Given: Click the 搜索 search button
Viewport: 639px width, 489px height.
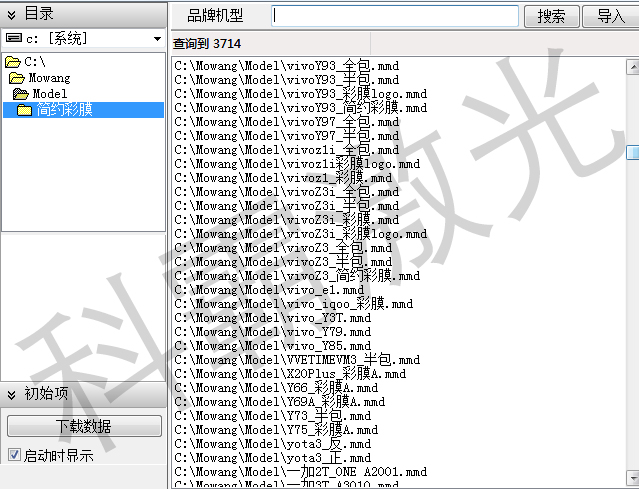Looking at the screenshot, I should [551, 16].
